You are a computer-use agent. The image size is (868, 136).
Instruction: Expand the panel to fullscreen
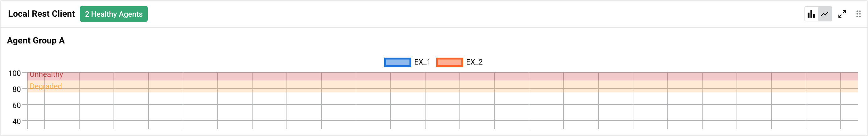[842, 14]
